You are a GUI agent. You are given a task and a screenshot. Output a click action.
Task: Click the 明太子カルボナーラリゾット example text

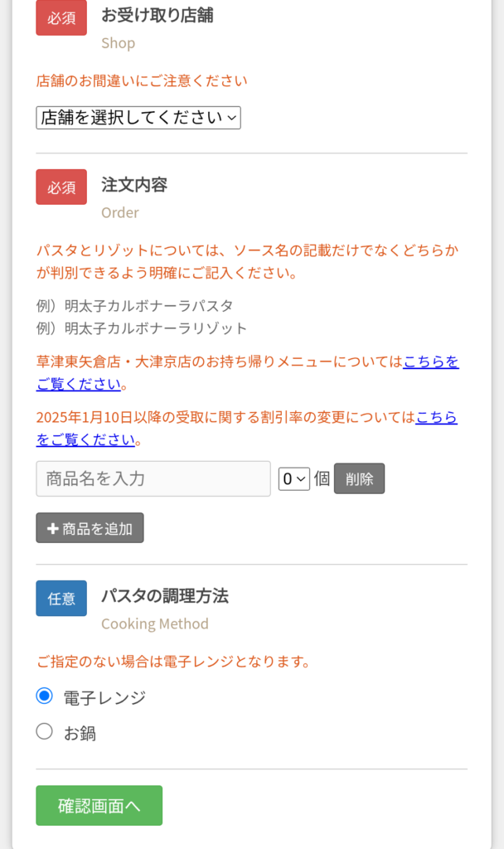[156, 327]
